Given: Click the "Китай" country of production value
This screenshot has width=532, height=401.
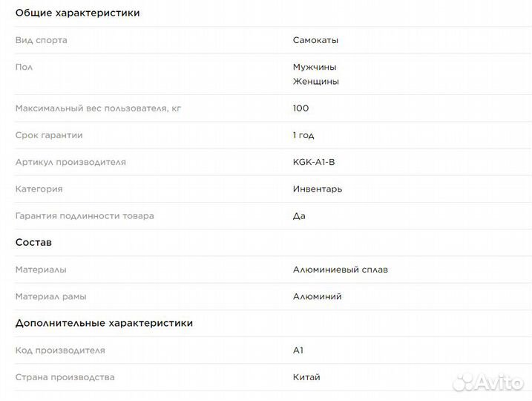Looking at the screenshot, I should pyautogui.click(x=306, y=377).
